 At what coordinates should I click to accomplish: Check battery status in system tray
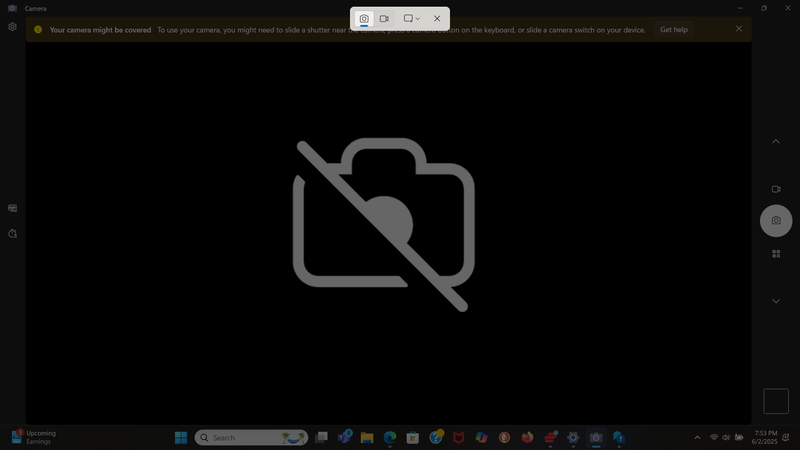tap(739, 438)
